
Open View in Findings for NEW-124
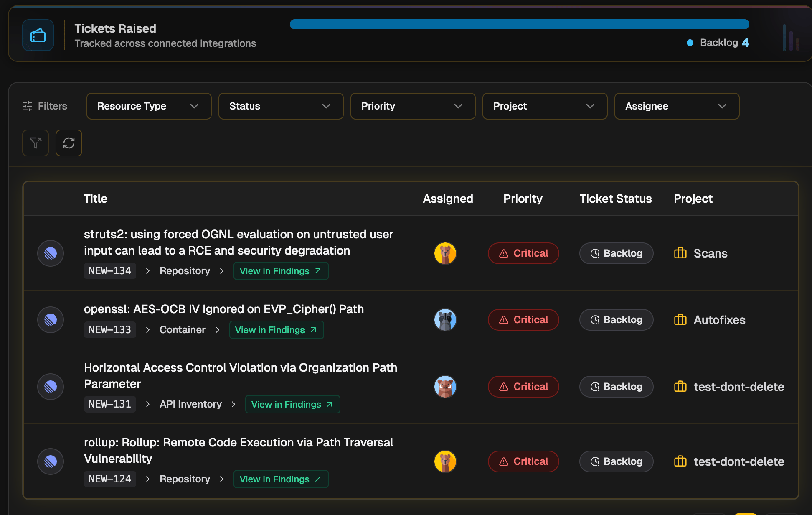coord(281,479)
